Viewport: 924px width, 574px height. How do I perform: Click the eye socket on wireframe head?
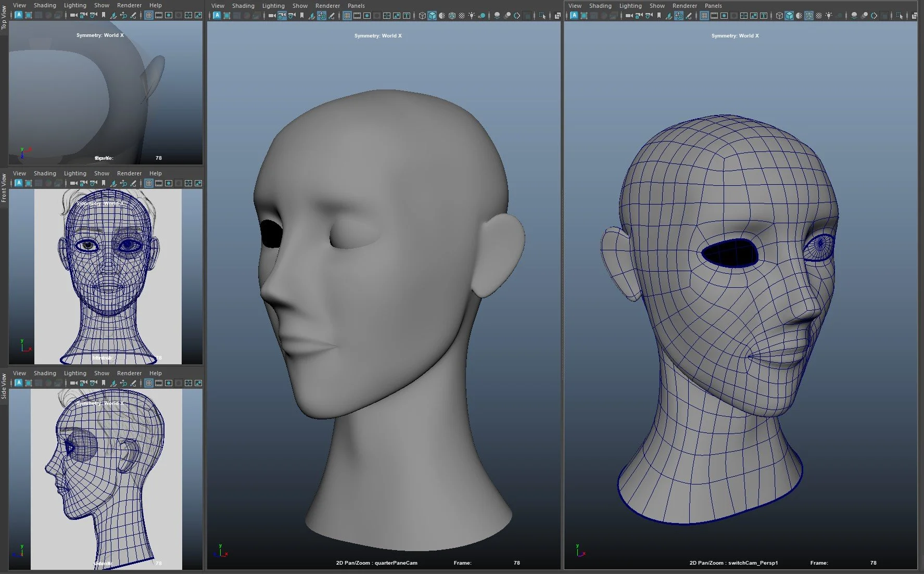click(730, 253)
